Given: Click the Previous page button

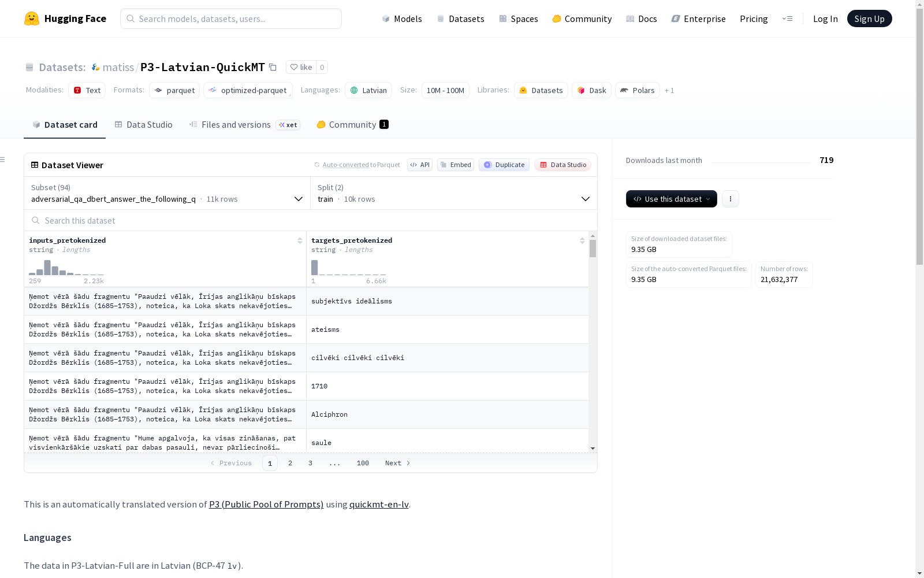Looking at the screenshot, I should [231, 463].
